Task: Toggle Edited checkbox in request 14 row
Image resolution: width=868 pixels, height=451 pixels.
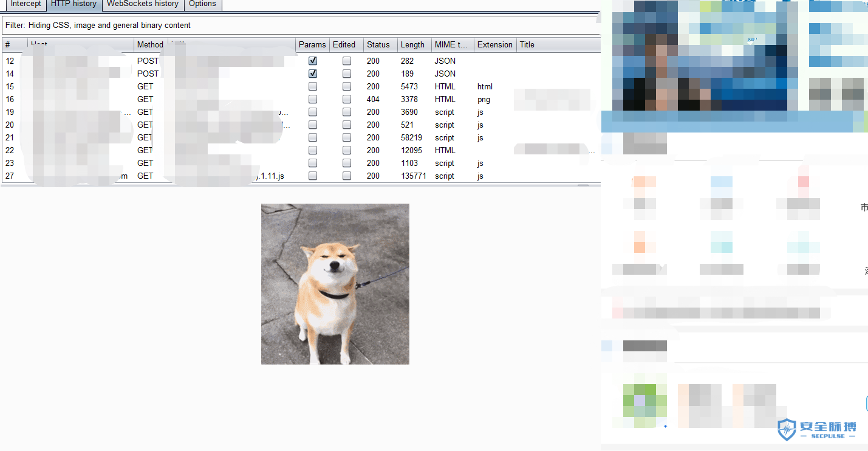Action: point(347,74)
